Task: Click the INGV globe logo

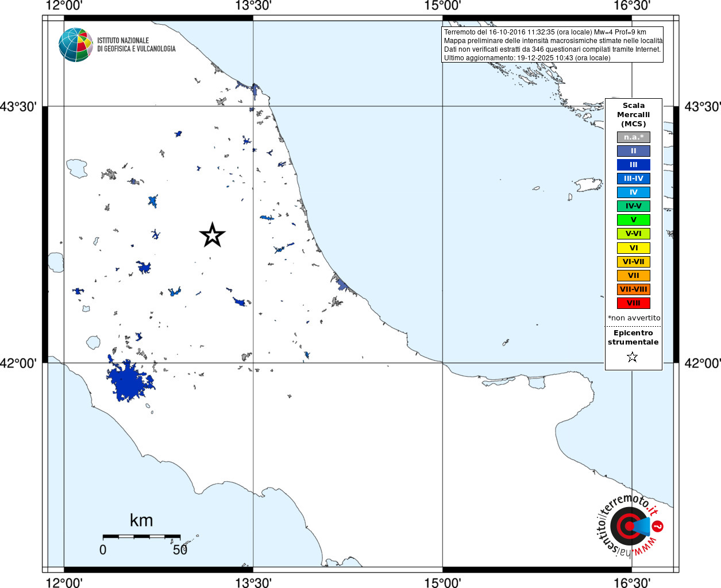Action: [x=76, y=45]
